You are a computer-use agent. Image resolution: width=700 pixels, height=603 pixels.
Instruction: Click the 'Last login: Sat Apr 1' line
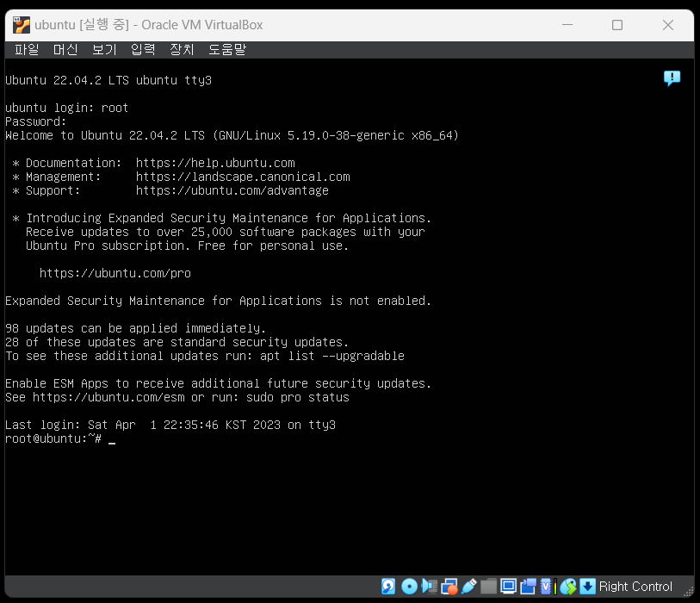point(170,425)
